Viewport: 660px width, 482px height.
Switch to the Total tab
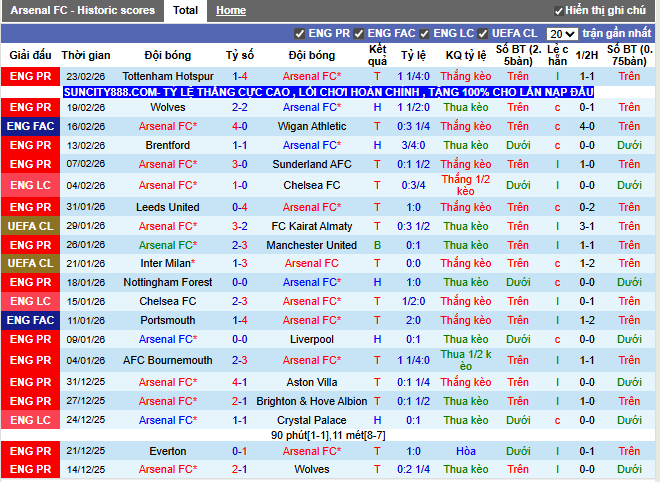185,10
